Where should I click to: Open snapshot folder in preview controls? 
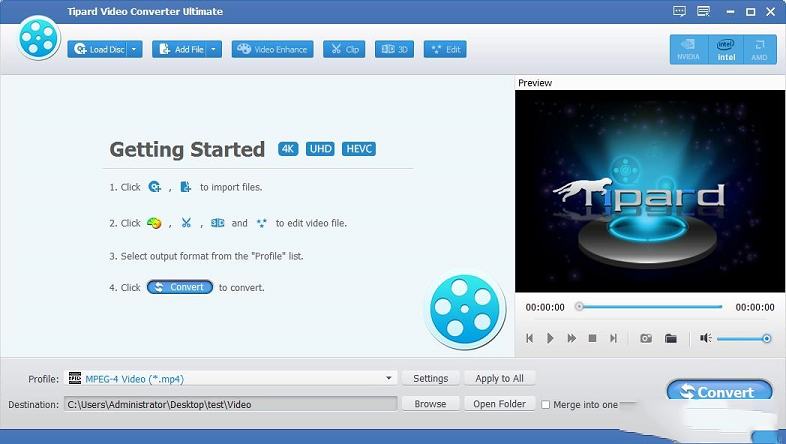click(671, 338)
